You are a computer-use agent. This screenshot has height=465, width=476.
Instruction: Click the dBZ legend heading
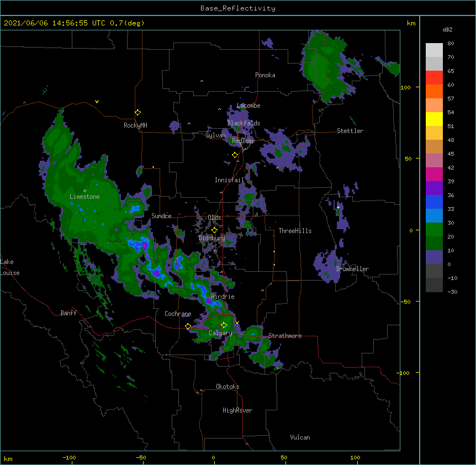[447, 29]
